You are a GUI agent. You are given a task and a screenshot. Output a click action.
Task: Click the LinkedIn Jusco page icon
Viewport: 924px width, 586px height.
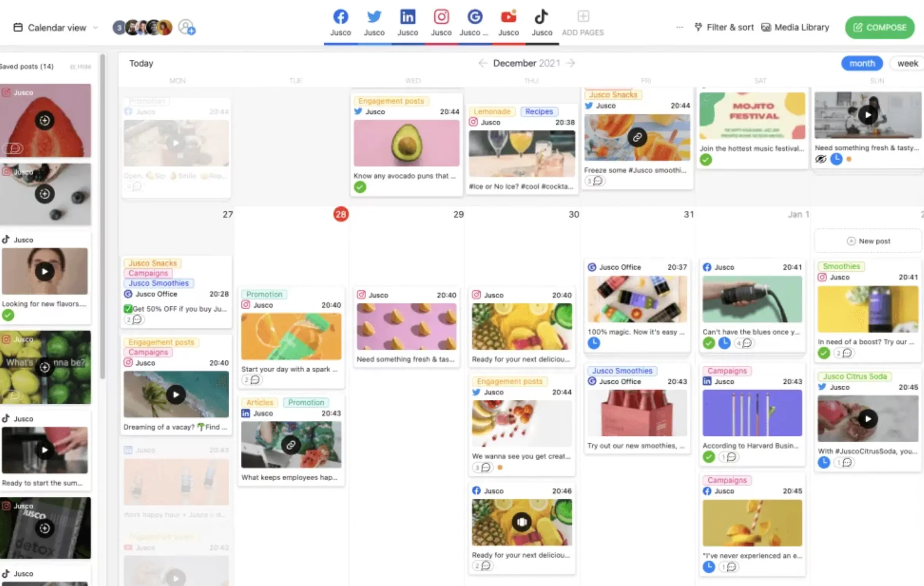click(x=408, y=17)
